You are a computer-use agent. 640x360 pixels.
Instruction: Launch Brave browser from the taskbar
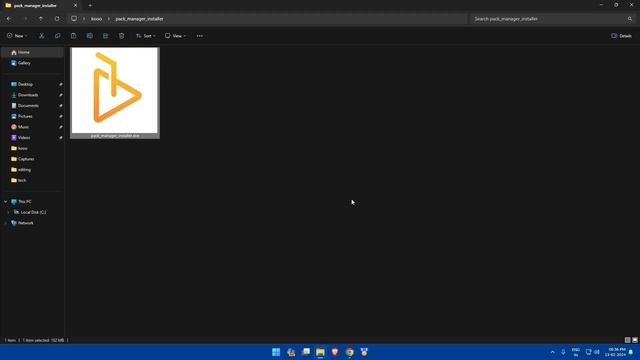(x=335, y=352)
